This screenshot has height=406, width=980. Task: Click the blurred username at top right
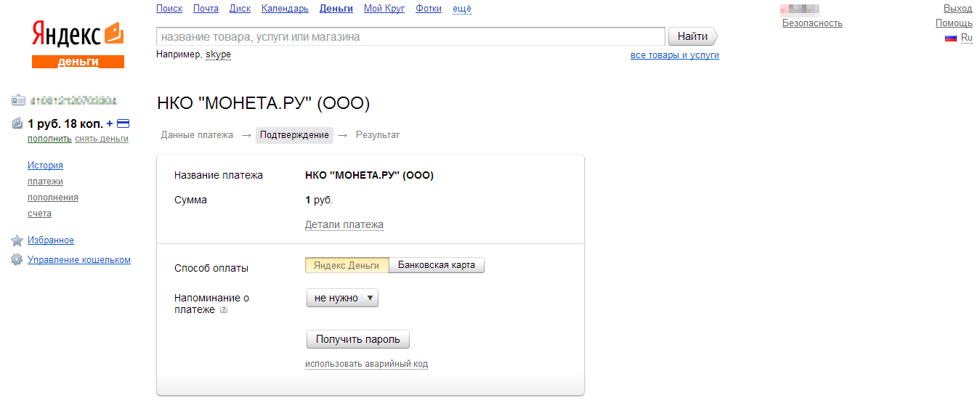click(800, 9)
